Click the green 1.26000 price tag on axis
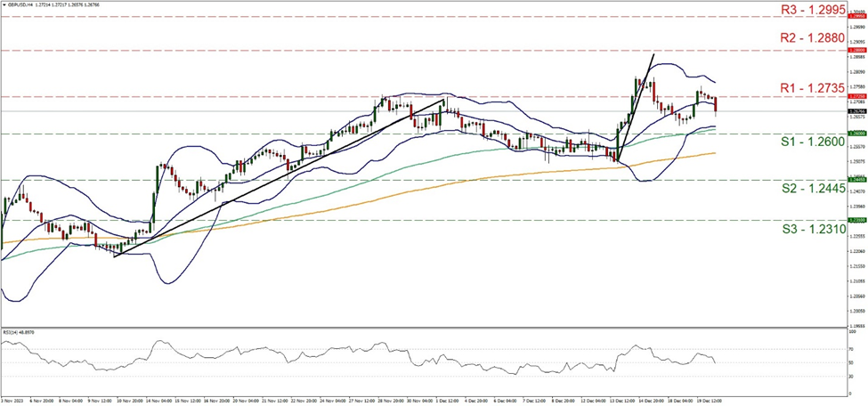868x406 pixels. pos(857,134)
